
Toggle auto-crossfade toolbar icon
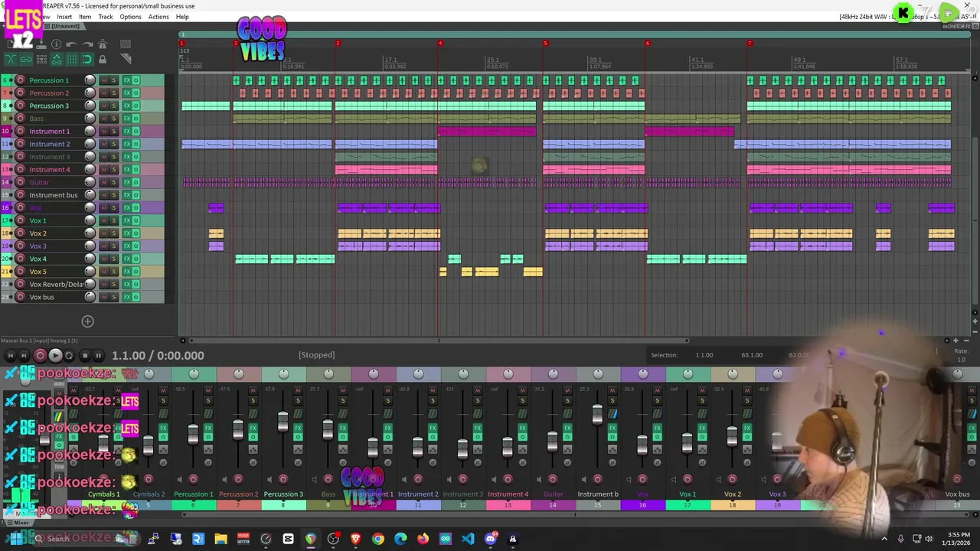[x=11, y=59]
